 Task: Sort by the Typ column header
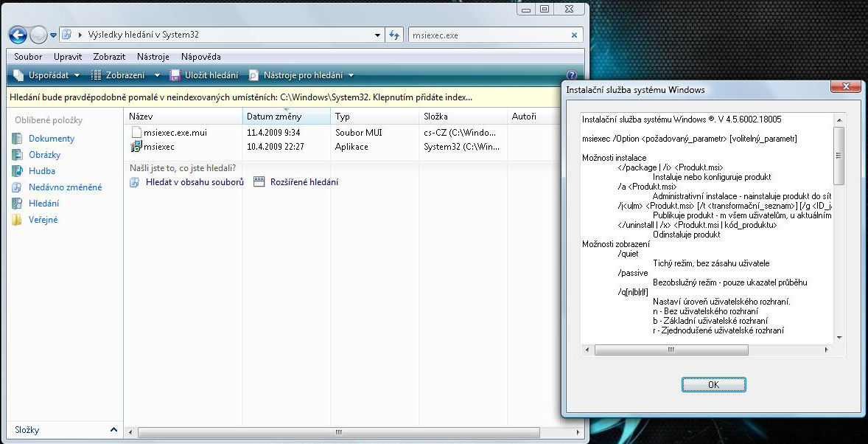click(374, 117)
